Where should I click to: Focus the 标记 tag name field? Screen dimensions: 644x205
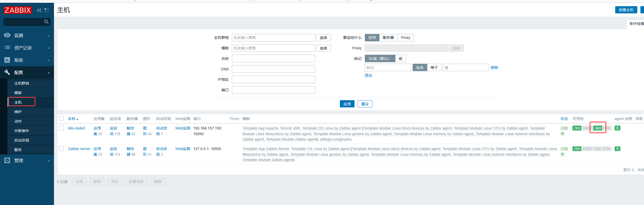388,68
